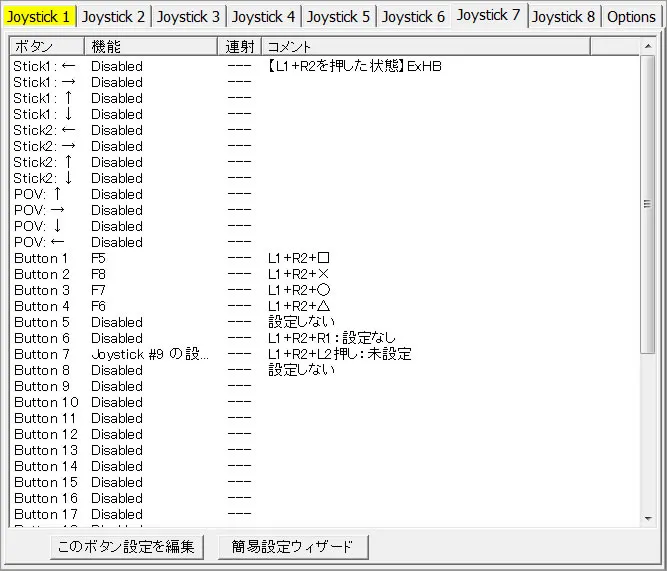The height and width of the screenshot is (571, 667).
Task: Click the 連射 column header
Action: (x=239, y=46)
